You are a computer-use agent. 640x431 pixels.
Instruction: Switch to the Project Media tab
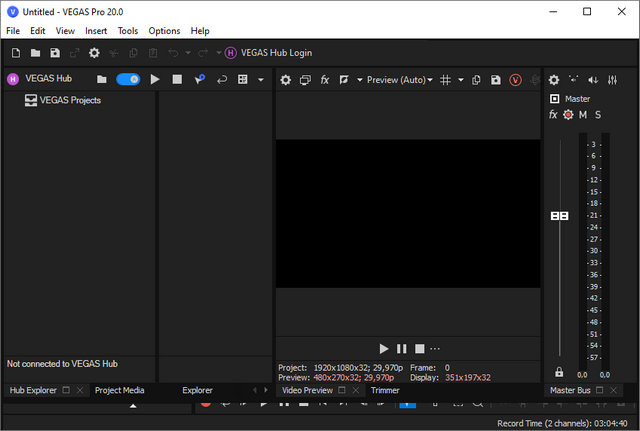(119, 390)
